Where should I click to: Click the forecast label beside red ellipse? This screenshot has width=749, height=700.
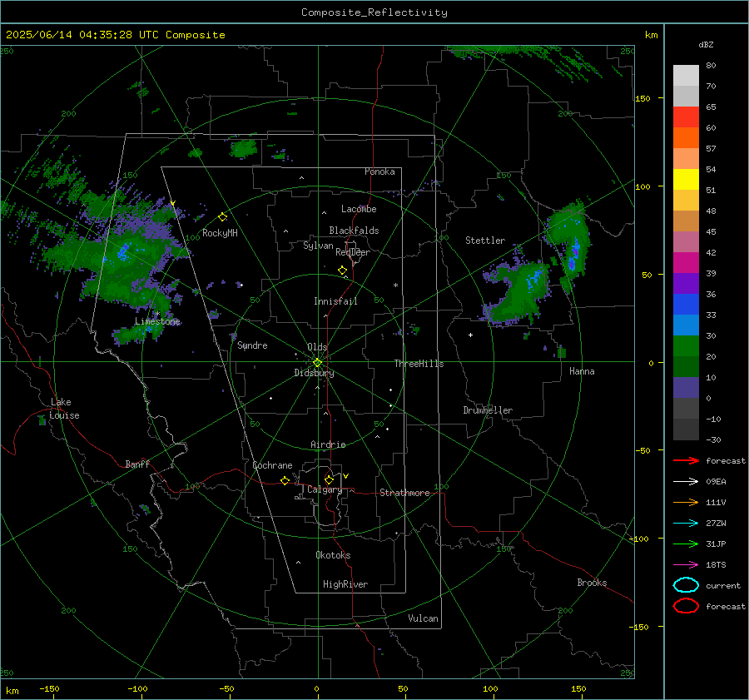(x=726, y=606)
